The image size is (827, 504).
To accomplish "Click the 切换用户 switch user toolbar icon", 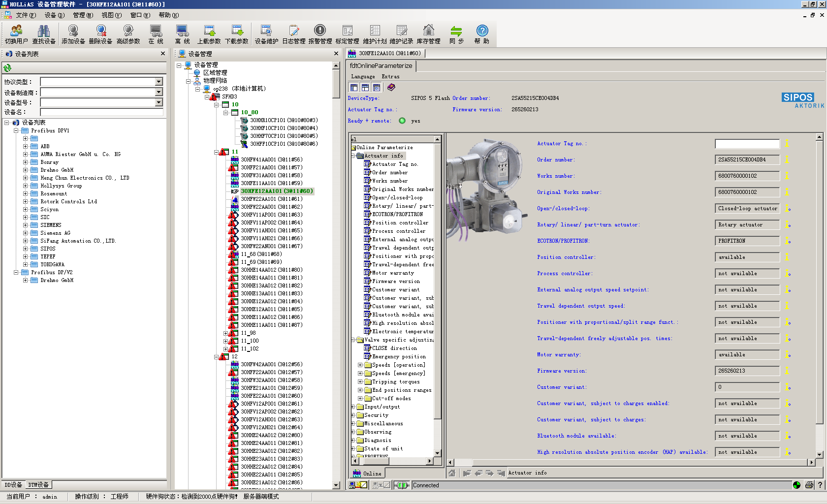I will coord(16,34).
